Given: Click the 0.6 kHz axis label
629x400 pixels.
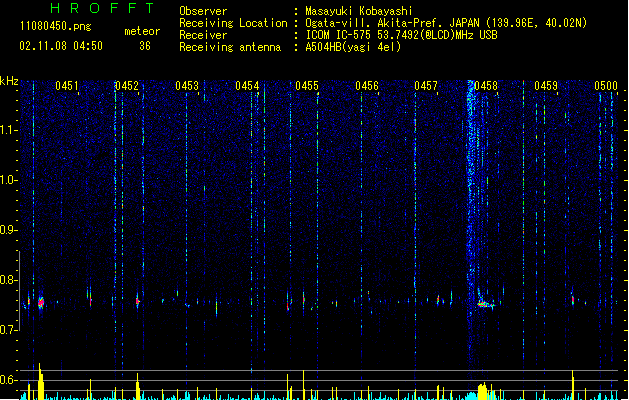Looking at the screenshot, I should click(9, 380).
